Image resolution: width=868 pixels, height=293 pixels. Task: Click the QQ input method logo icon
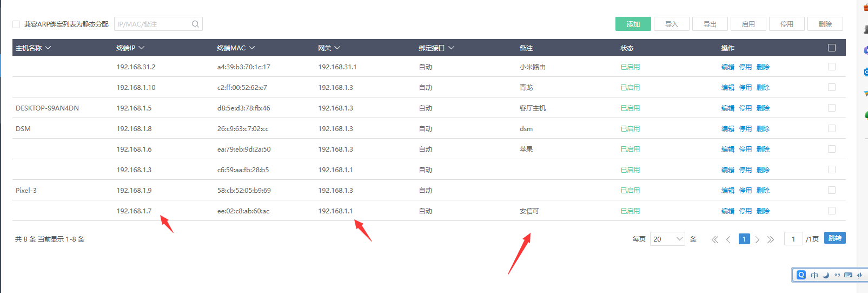[x=801, y=275]
